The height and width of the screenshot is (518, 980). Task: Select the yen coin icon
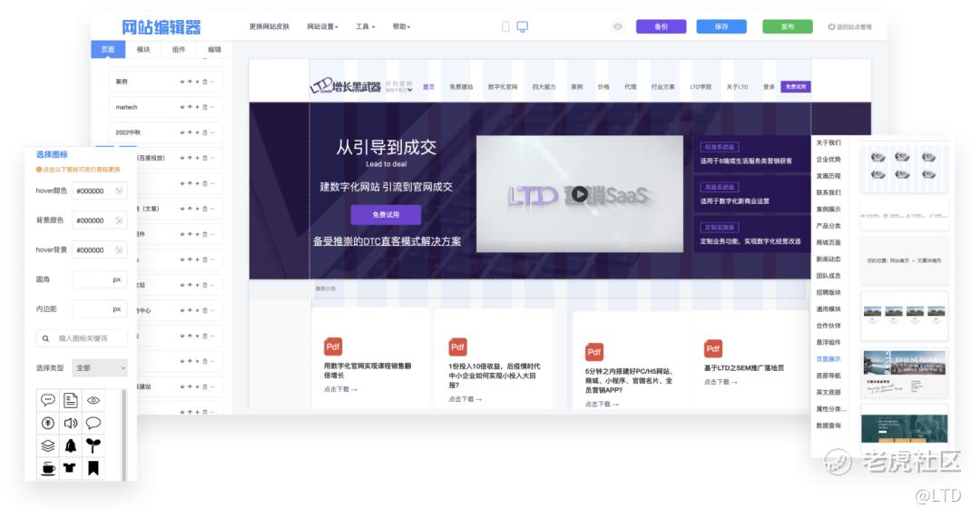coord(47,423)
